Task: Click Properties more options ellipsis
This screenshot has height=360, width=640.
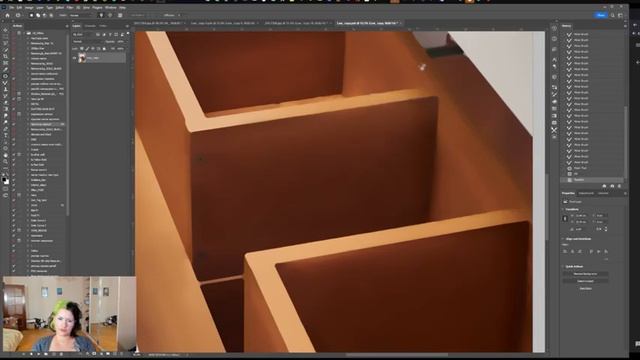Action: pos(606,259)
